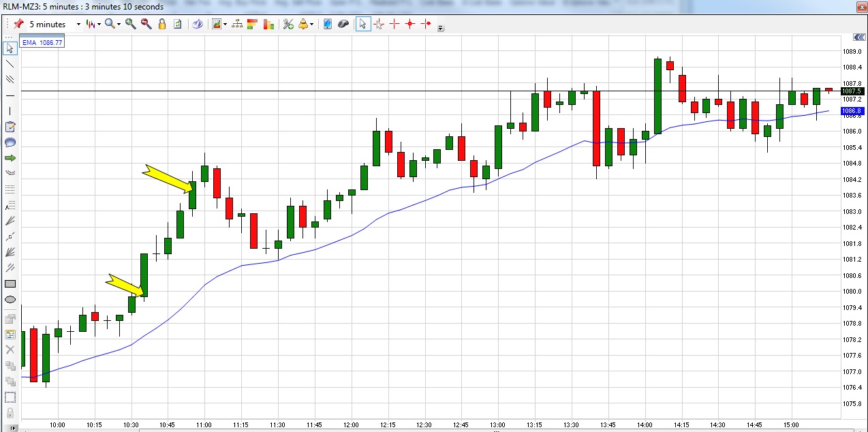This screenshot has width=868, height=432.
Task: Select the grey arc curves tool
Action: point(10,174)
